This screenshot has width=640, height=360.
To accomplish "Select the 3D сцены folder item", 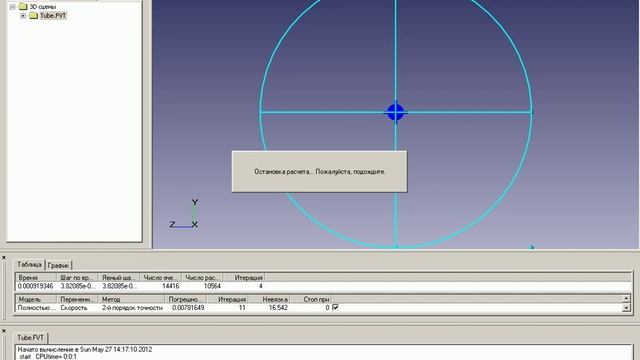I will click(x=43, y=7).
